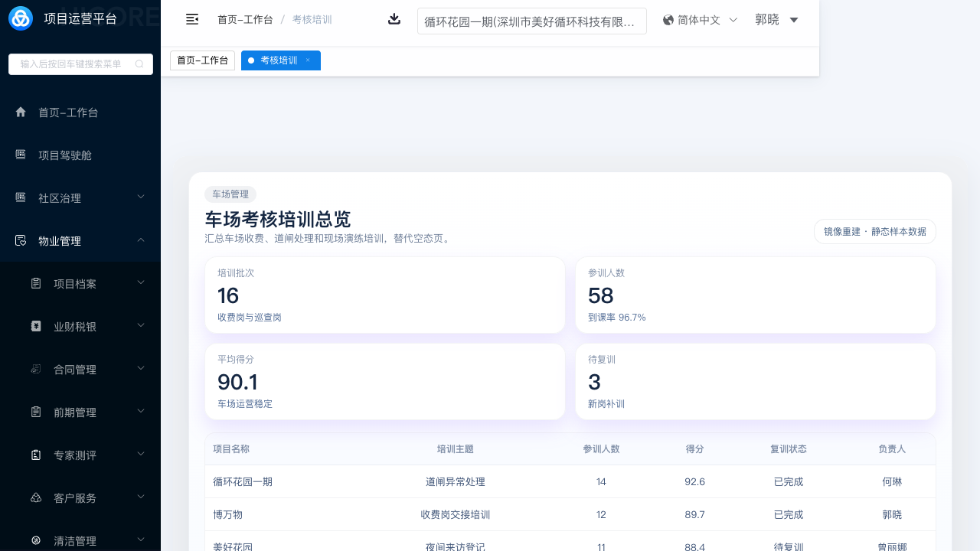Switch to the 首页-工作台 tab
Viewport: 980px width, 551px height.
pos(202,60)
